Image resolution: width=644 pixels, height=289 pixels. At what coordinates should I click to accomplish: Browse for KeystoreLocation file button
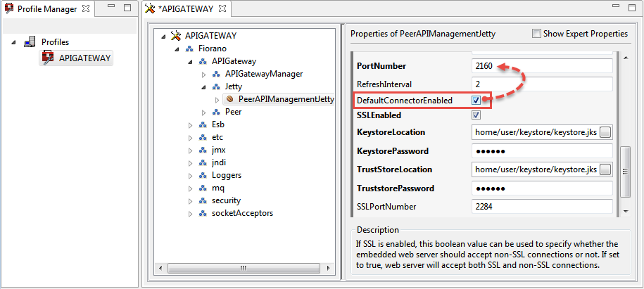605,132
